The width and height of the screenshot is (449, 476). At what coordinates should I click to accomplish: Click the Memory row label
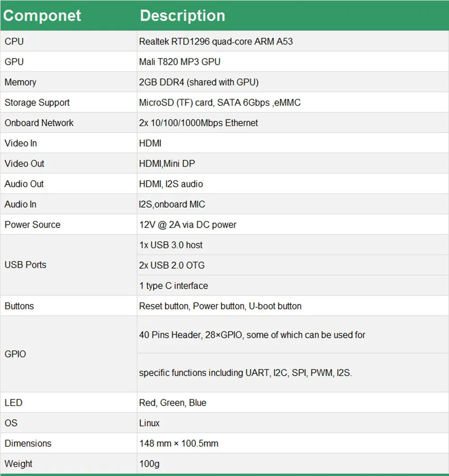click(x=20, y=82)
